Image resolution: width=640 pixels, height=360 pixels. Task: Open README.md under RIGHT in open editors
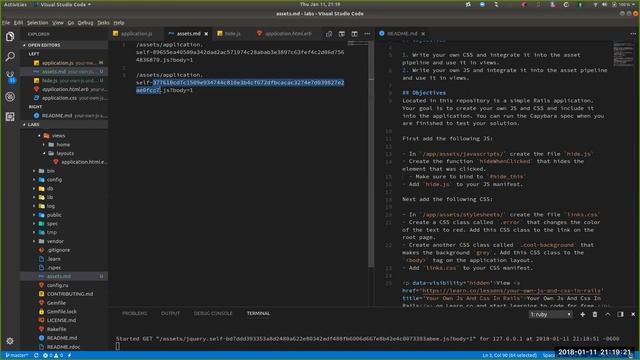70,116
